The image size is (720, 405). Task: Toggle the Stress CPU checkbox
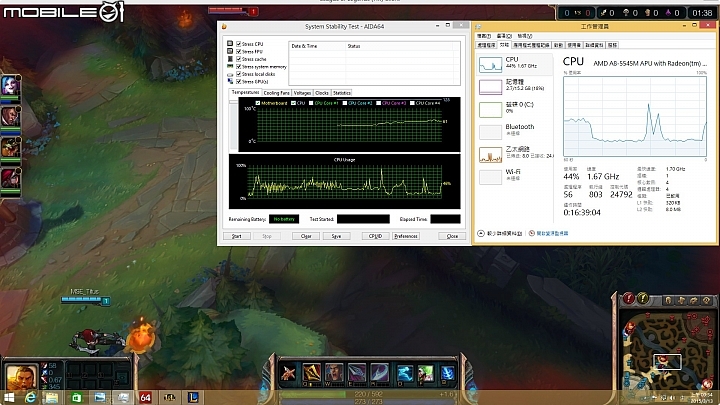tap(238, 44)
